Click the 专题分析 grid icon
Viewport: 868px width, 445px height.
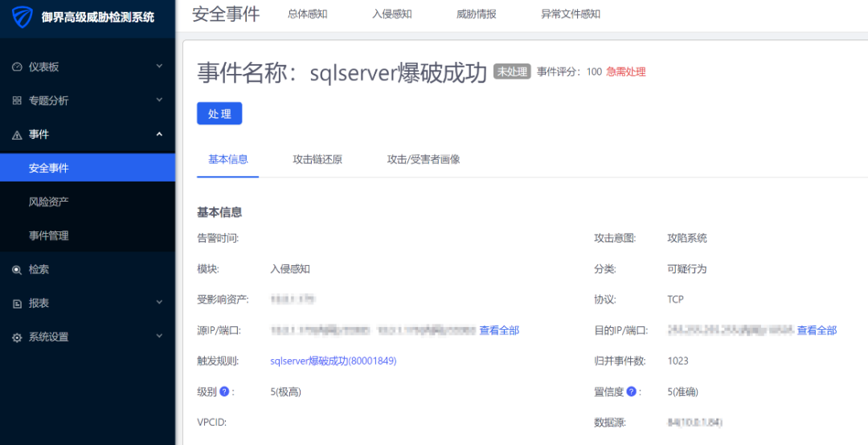click(x=17, y=101)
